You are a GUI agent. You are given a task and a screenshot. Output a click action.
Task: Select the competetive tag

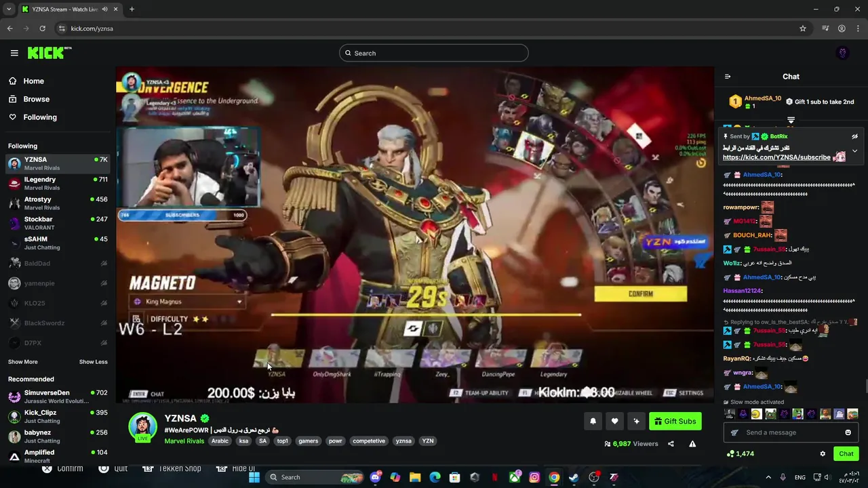coord(369,441)
